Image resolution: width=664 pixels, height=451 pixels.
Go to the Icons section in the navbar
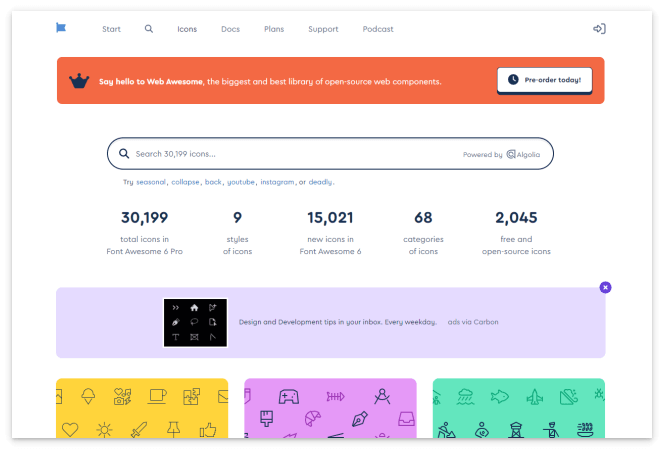pos(187,29)
